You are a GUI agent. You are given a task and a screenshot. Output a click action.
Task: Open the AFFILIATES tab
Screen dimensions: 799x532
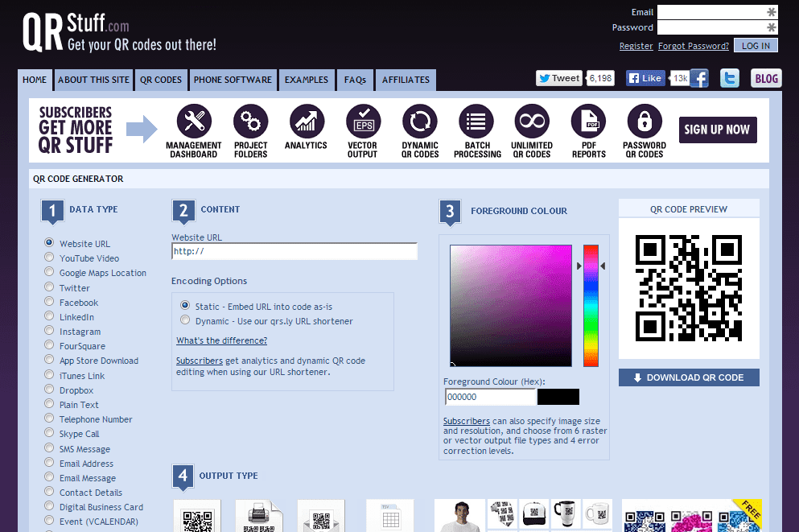(406, 80)
